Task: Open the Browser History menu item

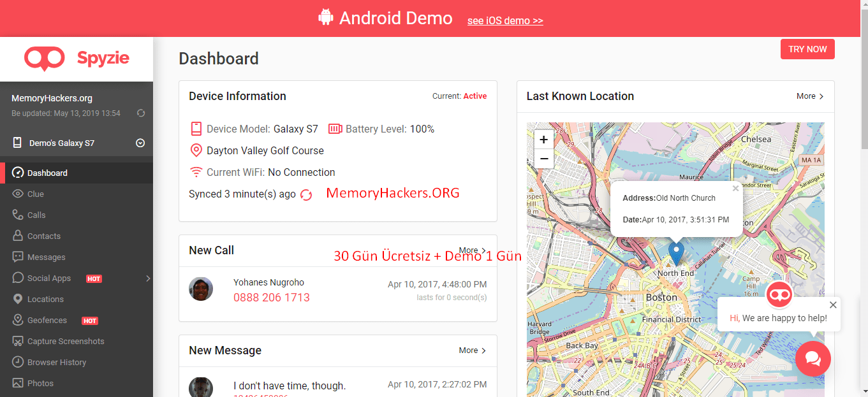Action: [x=77, y=362]
